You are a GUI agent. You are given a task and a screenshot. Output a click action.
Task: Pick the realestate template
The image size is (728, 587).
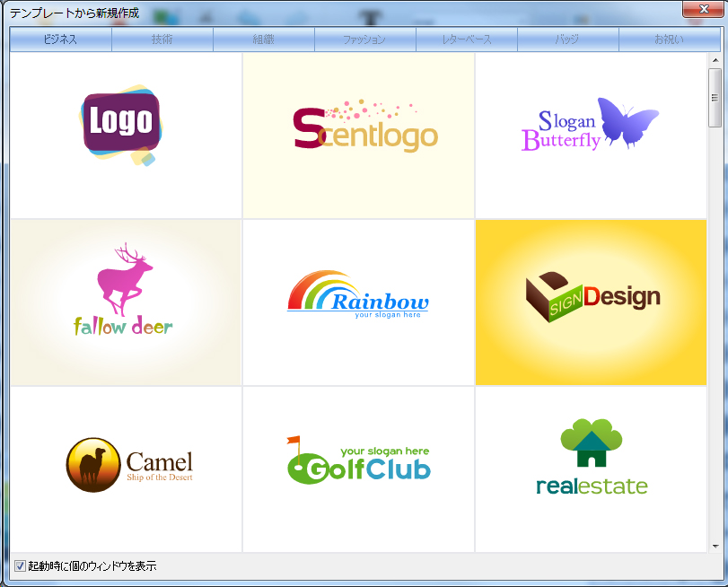591,469
